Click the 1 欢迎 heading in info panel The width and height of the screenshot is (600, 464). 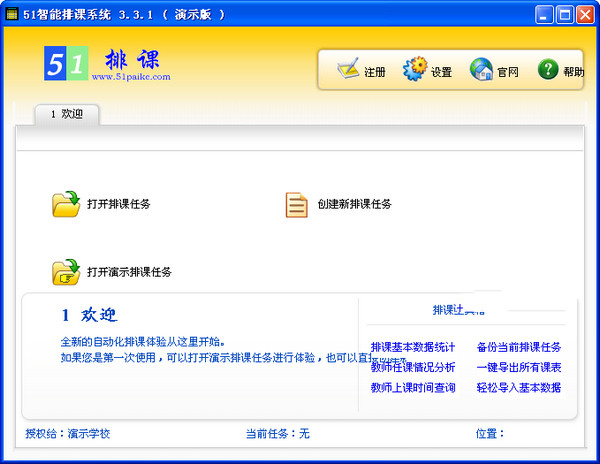tap(89, 315)
